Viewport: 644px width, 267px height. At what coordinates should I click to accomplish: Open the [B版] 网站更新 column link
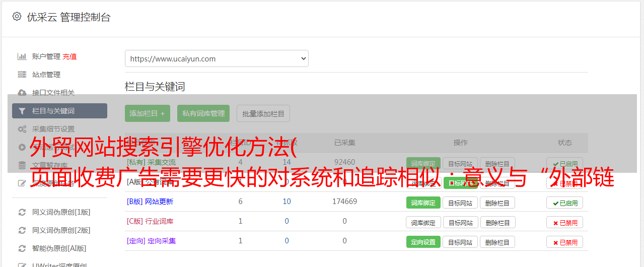(x=150, y=202)
